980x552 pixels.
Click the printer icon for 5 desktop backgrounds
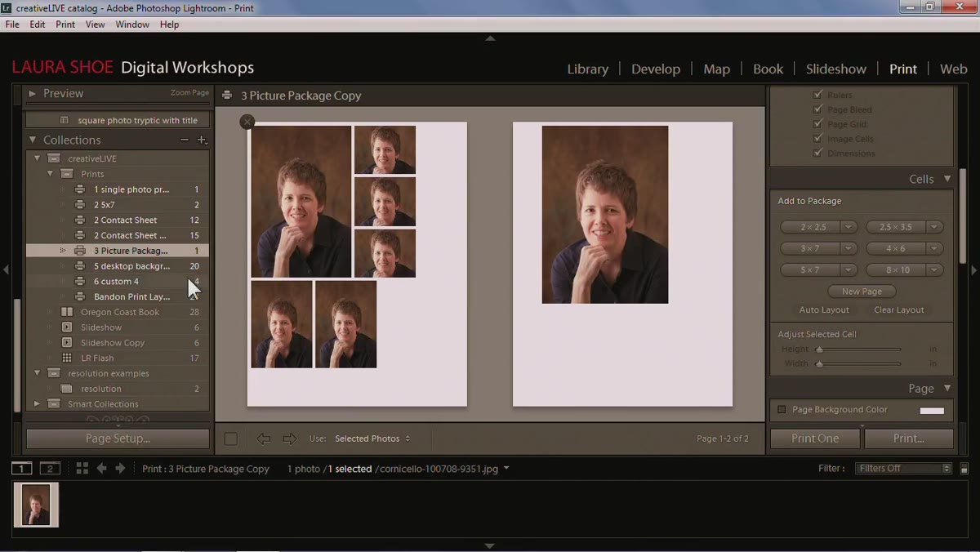[x=80, y=266]
